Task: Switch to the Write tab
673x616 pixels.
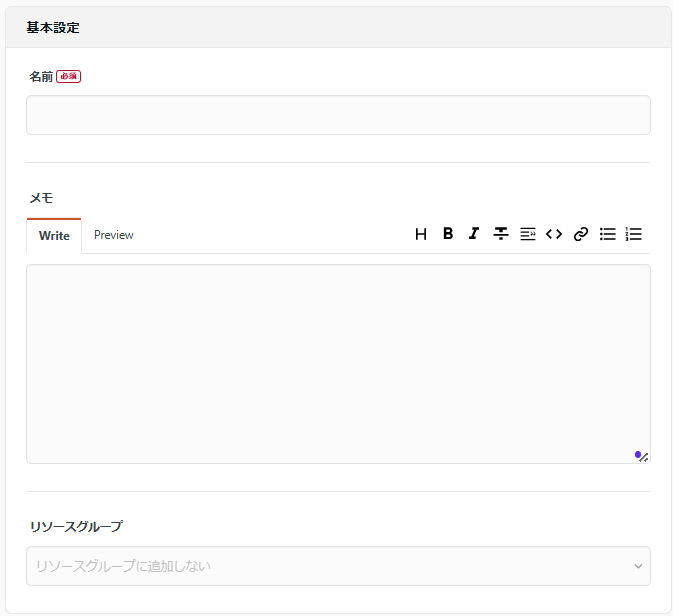Action: point(54,236)
